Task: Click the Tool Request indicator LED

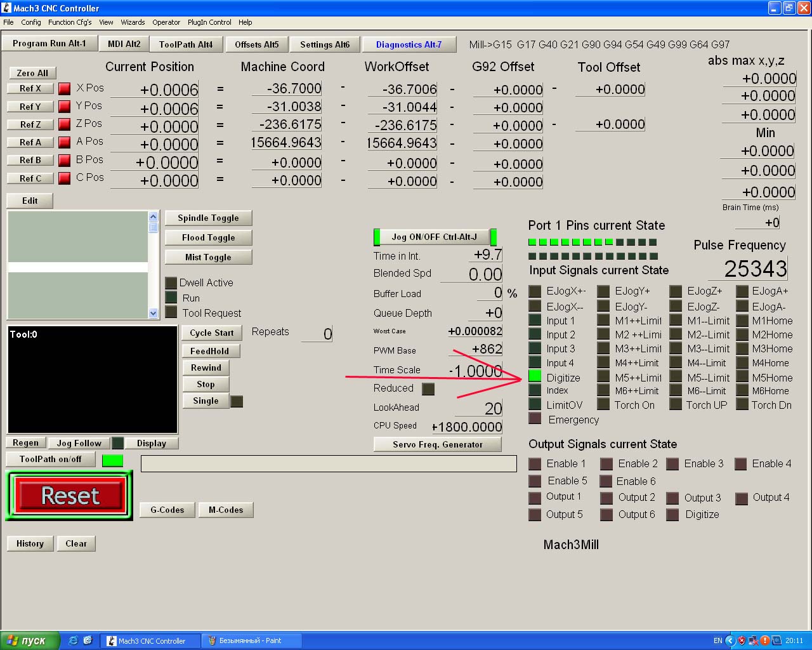Action: [171, 312]
